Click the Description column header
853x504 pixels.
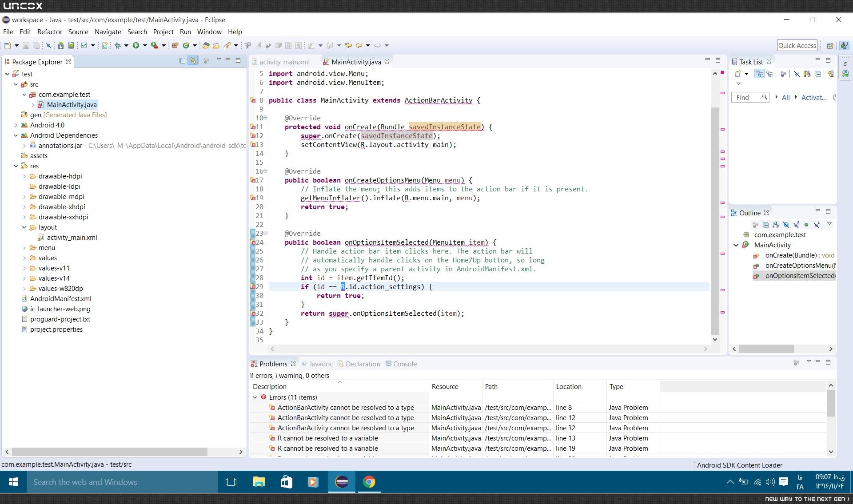click(x=339, y=387)
